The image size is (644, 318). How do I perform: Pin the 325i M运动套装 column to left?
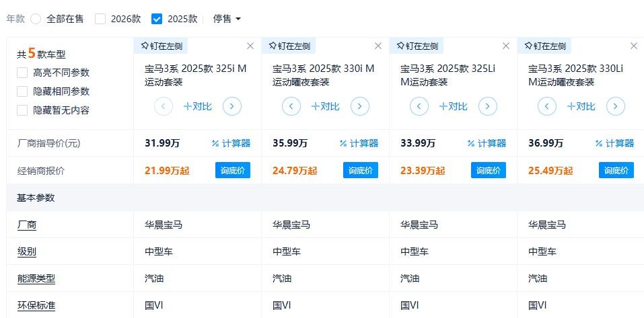pyautogui.click(x=161, y=46)
